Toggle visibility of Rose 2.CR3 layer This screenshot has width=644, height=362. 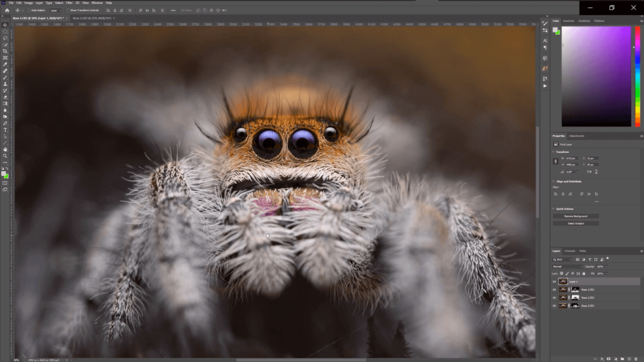coord(554,298)
